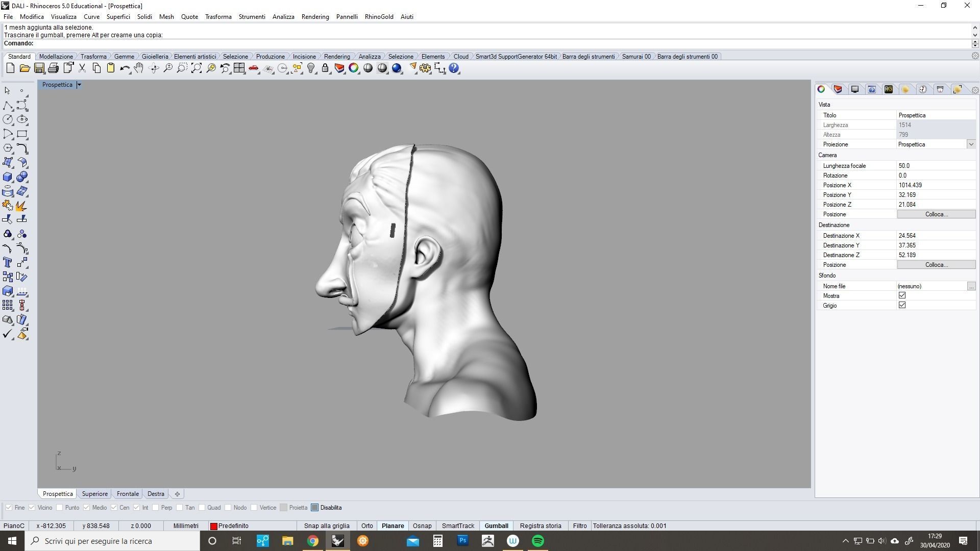The image size is (980, 551).
Task: Select the Text object T tool
Action: pyautogui.click(x=7, y=263)
